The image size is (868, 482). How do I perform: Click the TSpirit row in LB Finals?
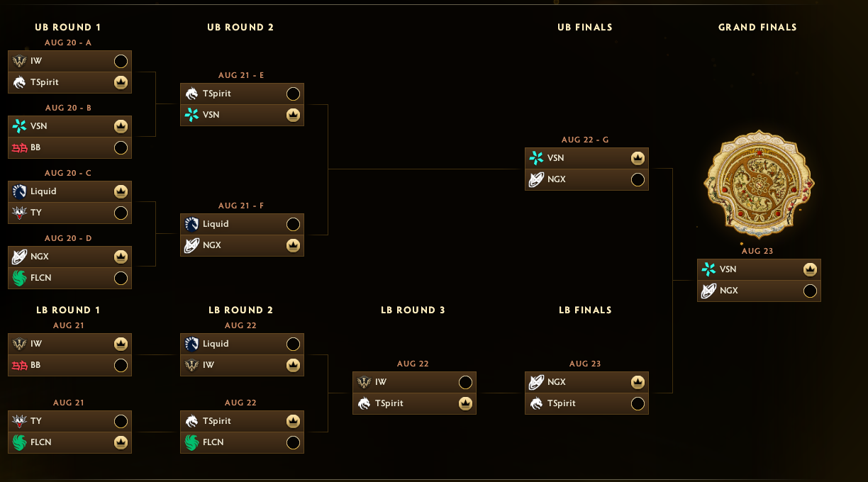[x=586, y=403]
